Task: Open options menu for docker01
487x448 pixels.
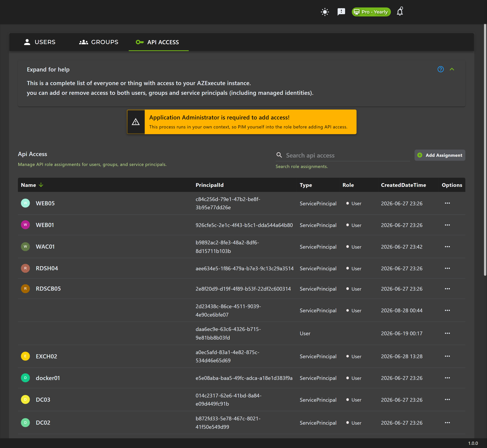Action: pos(447,378)
